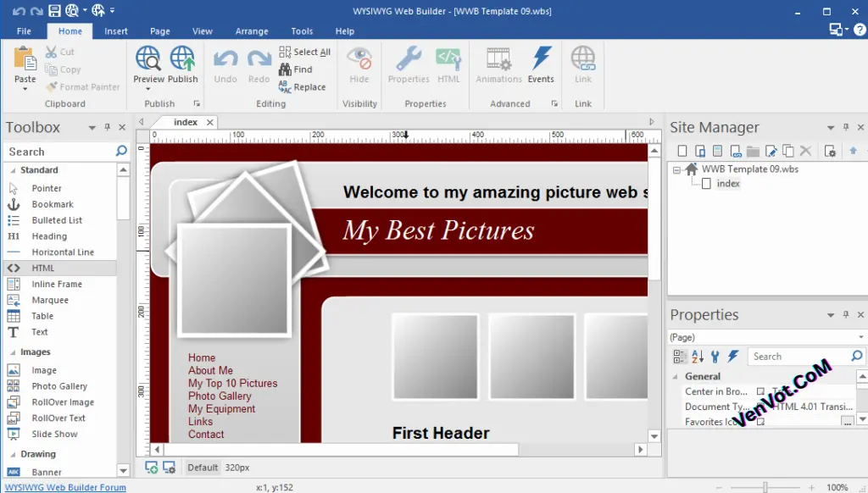Click the Link globe icon
868x493 pixels.
583,58
